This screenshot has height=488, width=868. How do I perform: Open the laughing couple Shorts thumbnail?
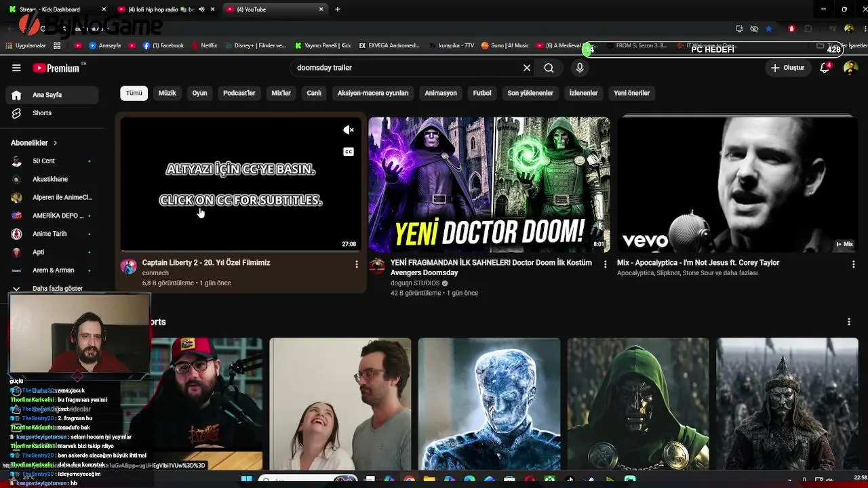340,404
